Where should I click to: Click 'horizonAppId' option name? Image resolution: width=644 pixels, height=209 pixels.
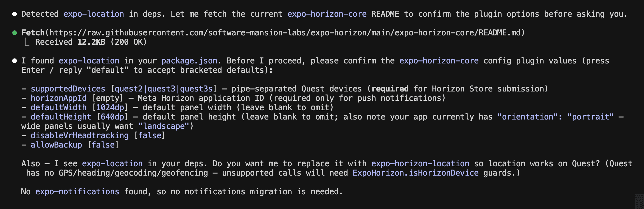pyautogui.click(x=59, y=98)
